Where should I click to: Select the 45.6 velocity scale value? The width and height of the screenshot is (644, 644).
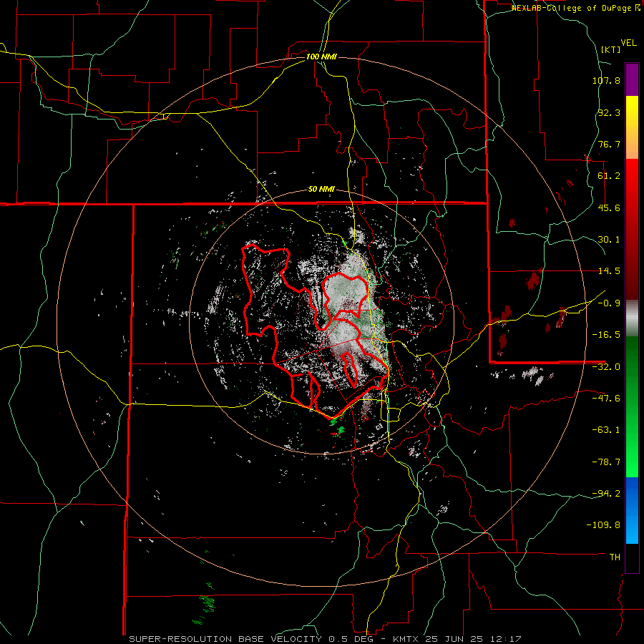609,208
